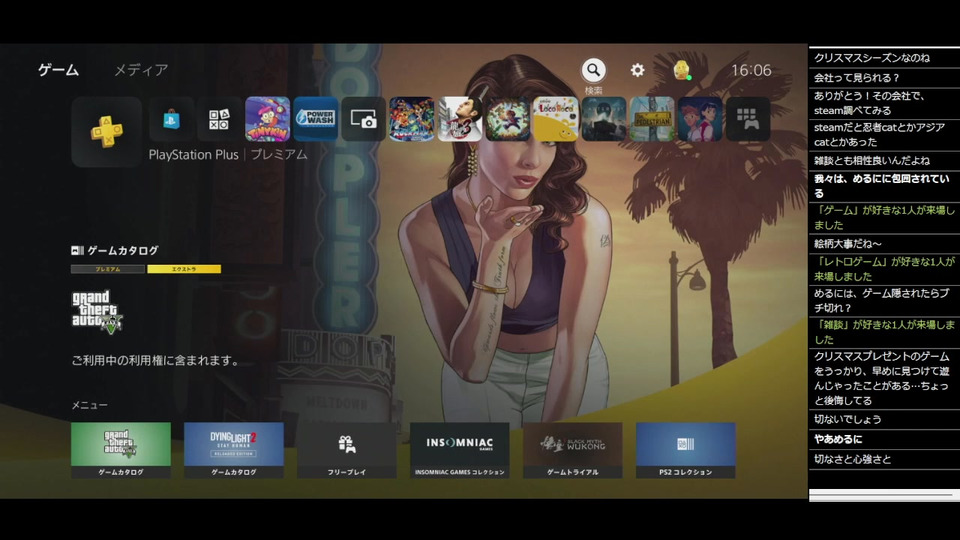
Task: Launch the LocoRoco game tile
Action: tap(556, 119)
